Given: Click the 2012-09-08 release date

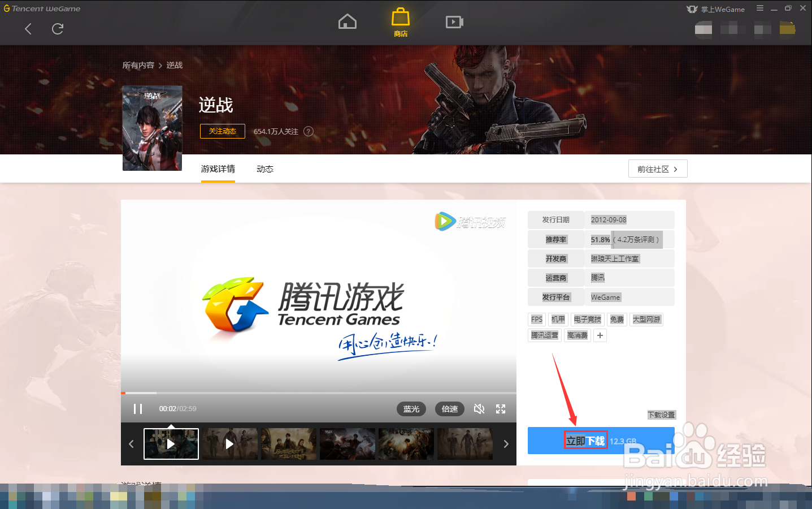Looking at the screenshot, I should 609,220.
